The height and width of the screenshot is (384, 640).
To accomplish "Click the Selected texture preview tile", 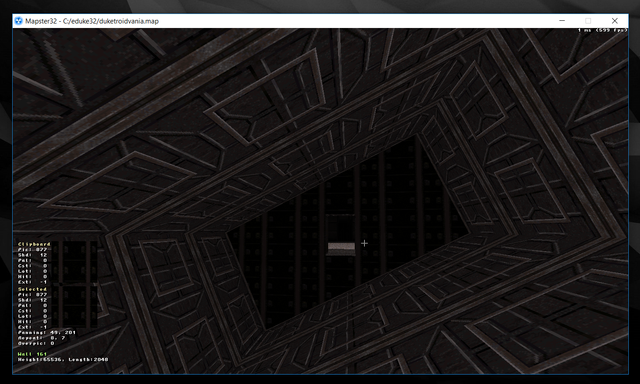I will [x=73, y=306].
